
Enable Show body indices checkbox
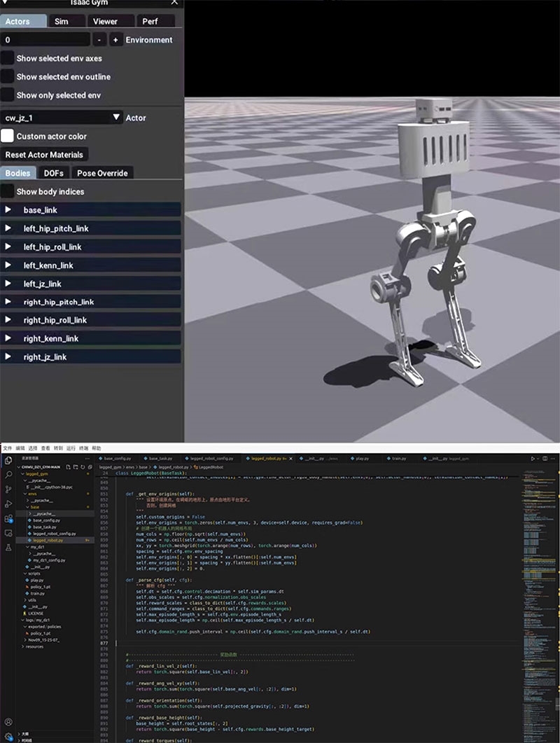[x=8, y=191]
